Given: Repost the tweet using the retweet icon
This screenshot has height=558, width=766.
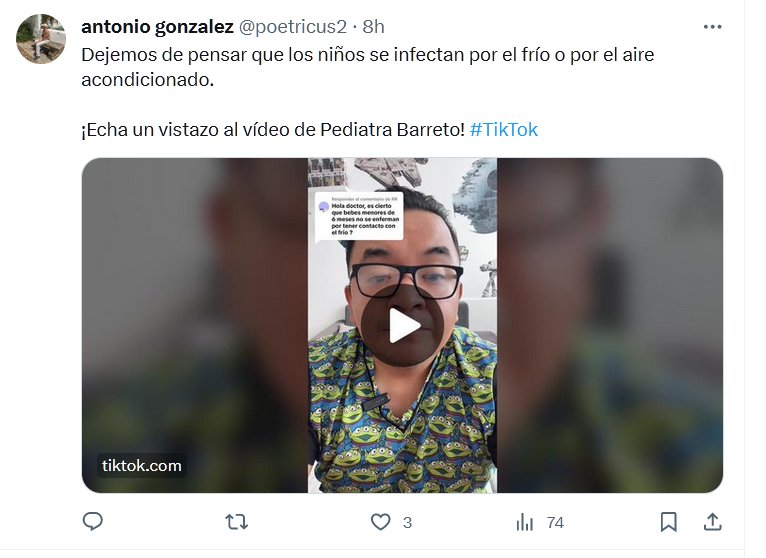Looking at the screenshot, I should click(x=236, y=522).
